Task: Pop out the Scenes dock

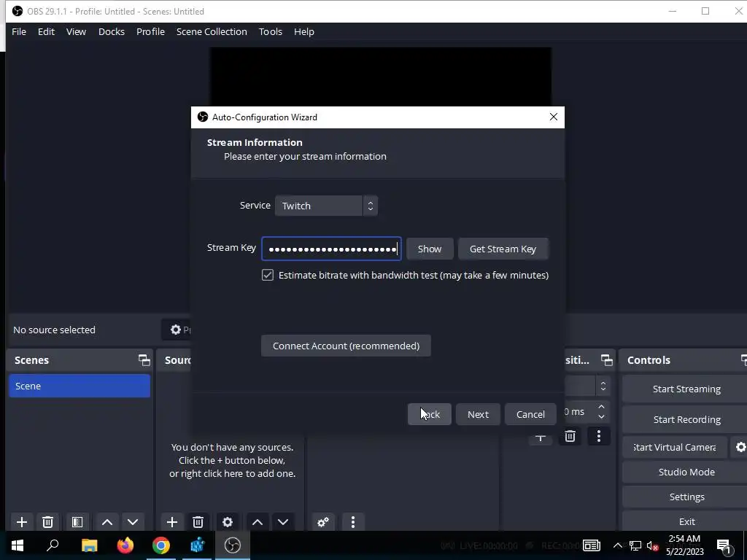Action: 144,360
